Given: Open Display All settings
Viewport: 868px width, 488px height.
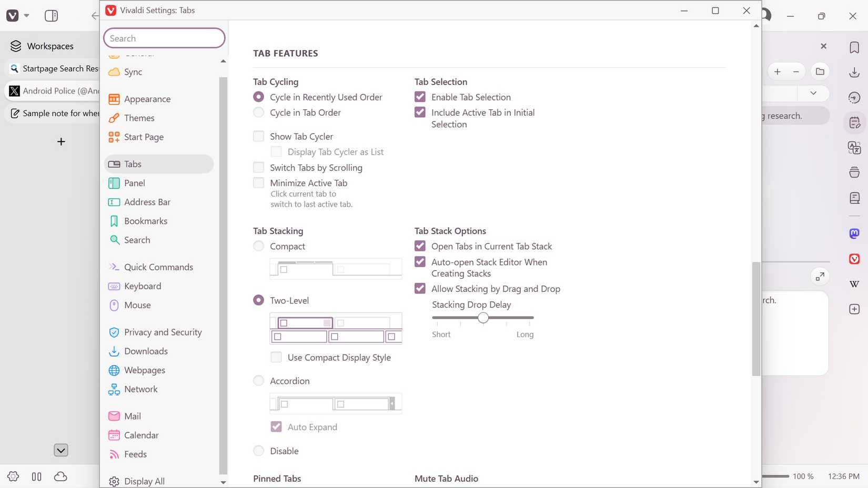Looking at the screenshot, I should (144, 481).
